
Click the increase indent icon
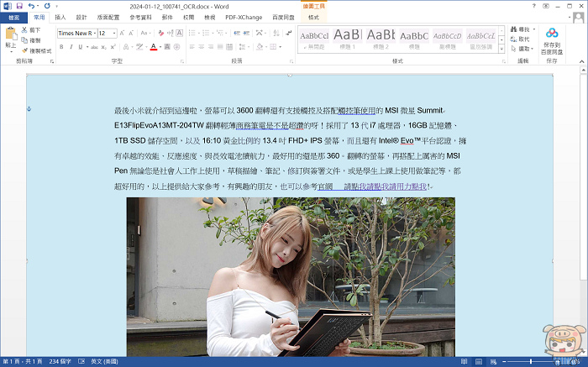pyautogui.click(x=246, y=34)
